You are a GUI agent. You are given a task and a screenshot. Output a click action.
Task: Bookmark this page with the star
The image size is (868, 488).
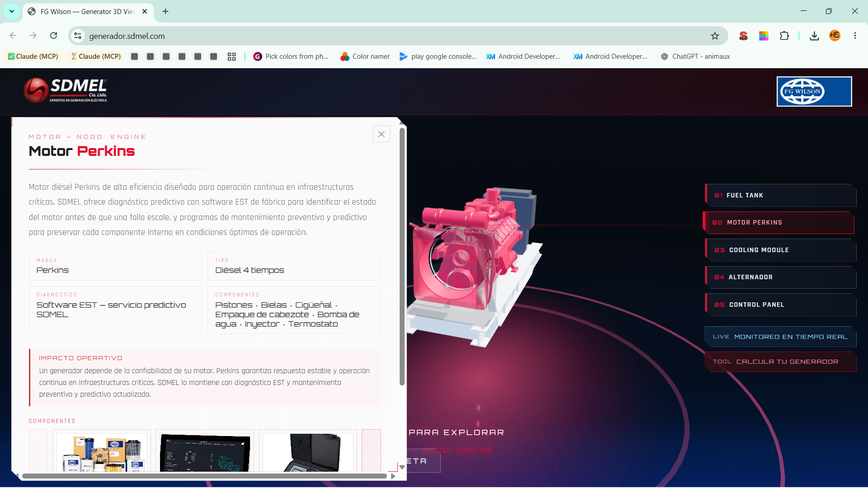715,36
